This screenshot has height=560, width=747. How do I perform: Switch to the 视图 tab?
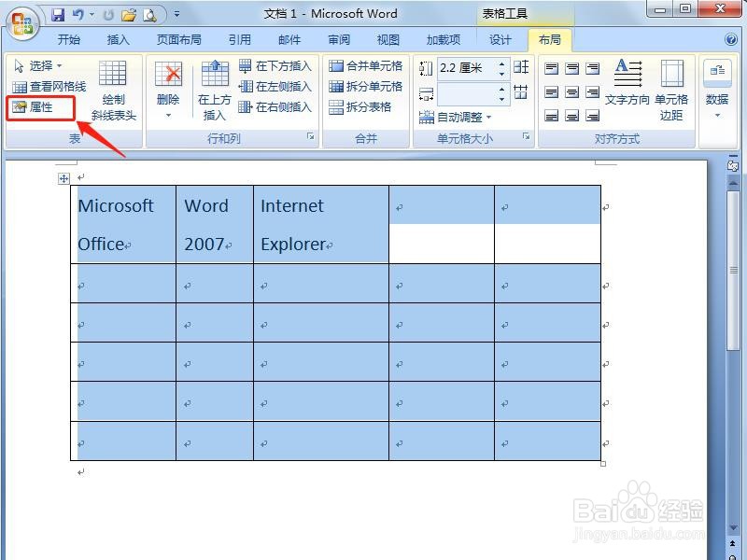point(388,39)
